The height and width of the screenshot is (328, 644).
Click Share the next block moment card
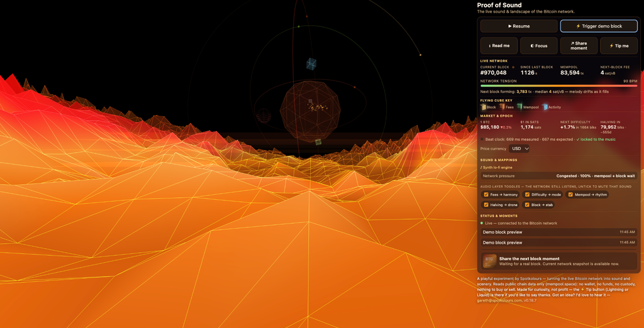[558, 261]
